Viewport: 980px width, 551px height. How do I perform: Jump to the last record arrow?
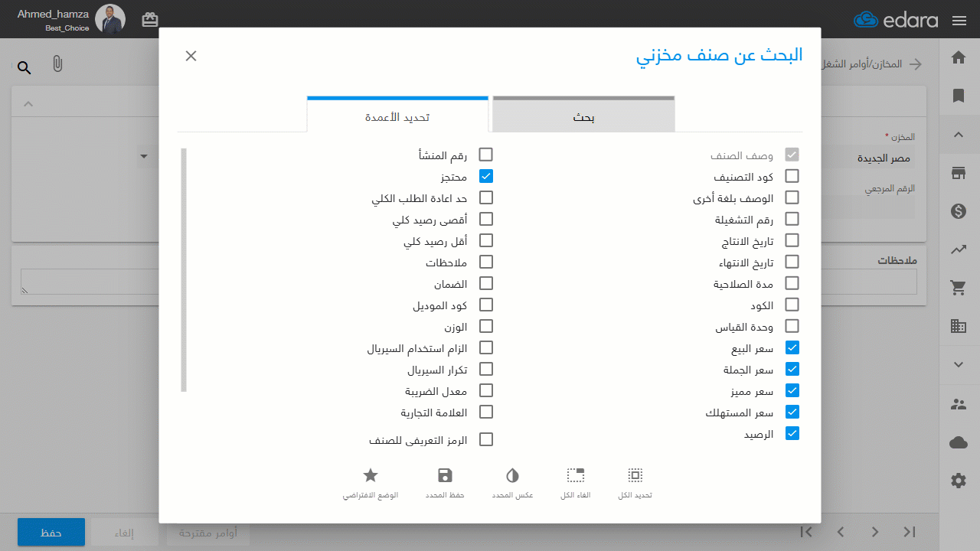tap(910, 532)
